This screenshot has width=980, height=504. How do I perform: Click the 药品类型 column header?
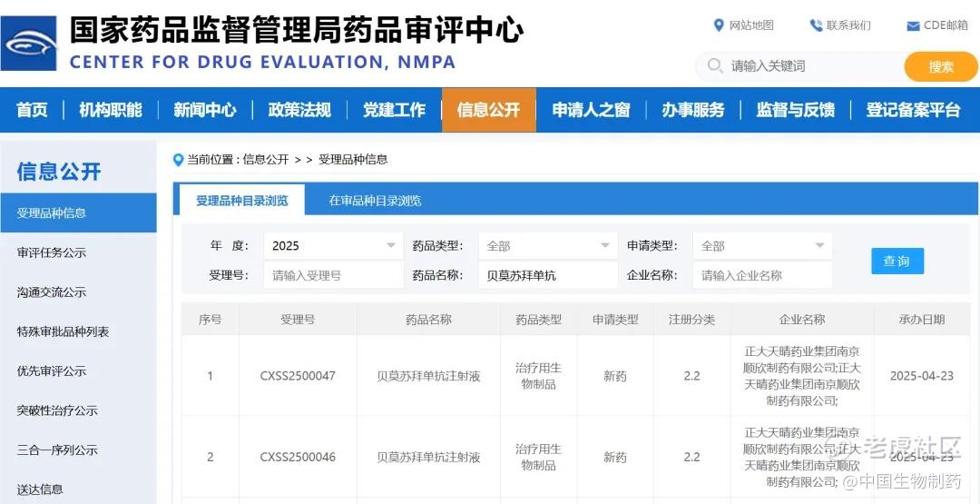(x=539, y=320)
